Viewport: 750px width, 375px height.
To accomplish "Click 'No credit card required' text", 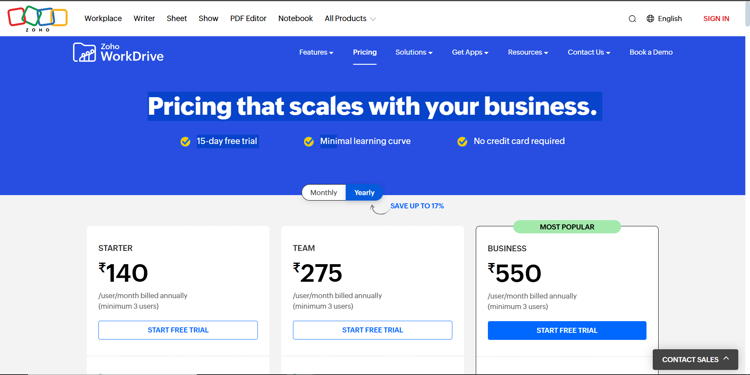I will 519,141.
